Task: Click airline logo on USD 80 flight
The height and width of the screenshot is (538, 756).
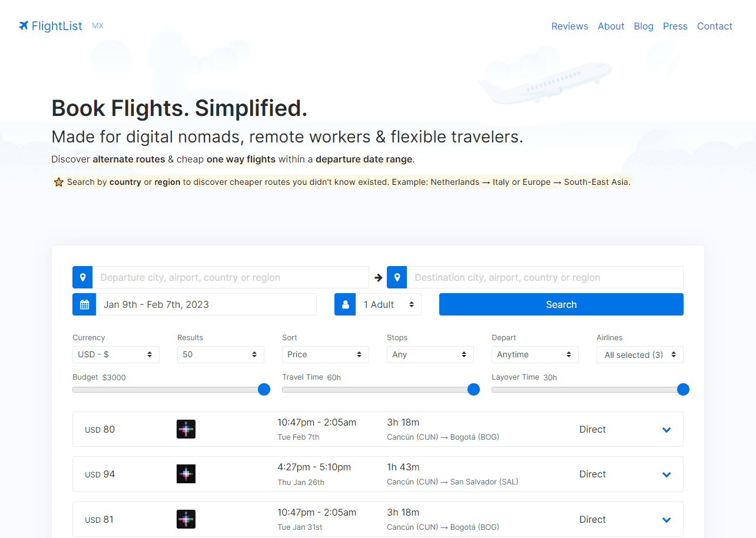Action: pyautogui.click(x=186, y=429)
